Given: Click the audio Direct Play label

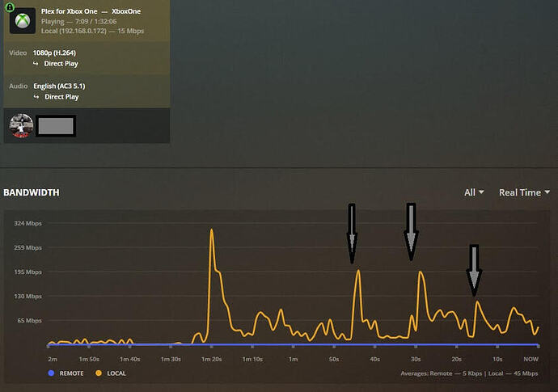Looking at the screenshot, I should (x=61, y=97).
